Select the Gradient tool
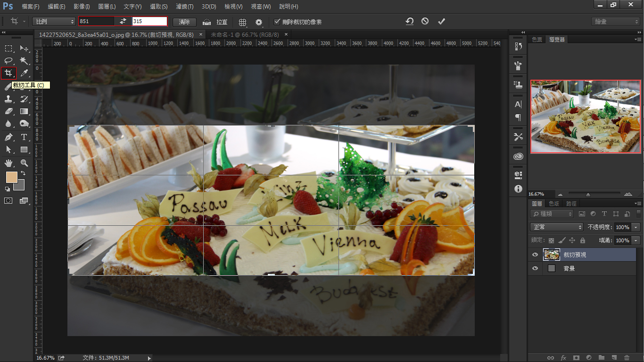Image resolution: width=644 pixels, height=362 pixels. [24, 111]
